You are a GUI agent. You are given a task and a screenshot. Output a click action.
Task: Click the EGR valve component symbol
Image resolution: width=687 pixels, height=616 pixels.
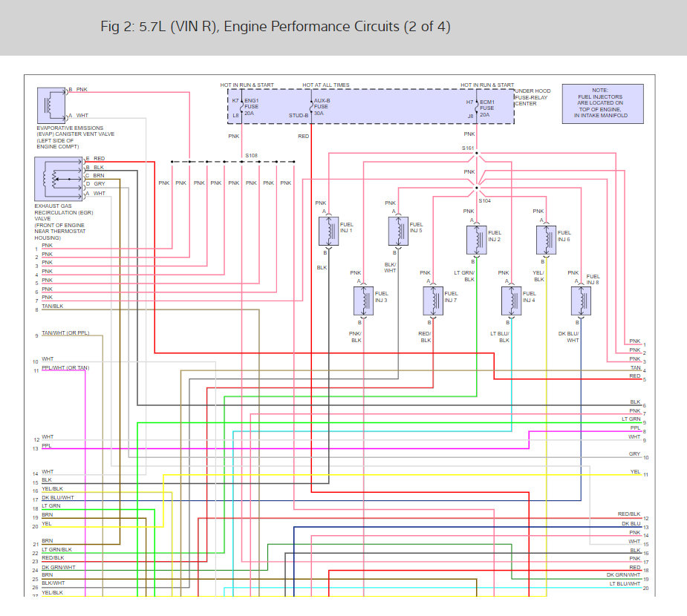58,179
